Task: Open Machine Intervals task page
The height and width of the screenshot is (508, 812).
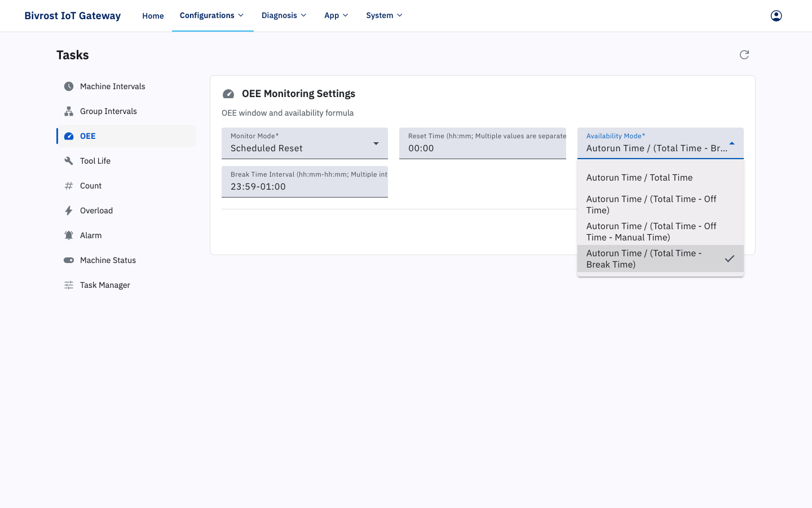Action: point(126,86)
